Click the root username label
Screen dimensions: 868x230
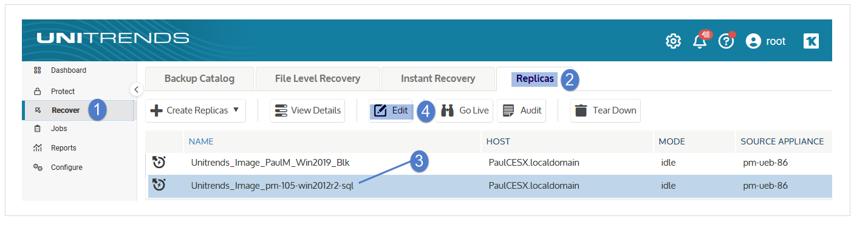(x=776, y=41)
